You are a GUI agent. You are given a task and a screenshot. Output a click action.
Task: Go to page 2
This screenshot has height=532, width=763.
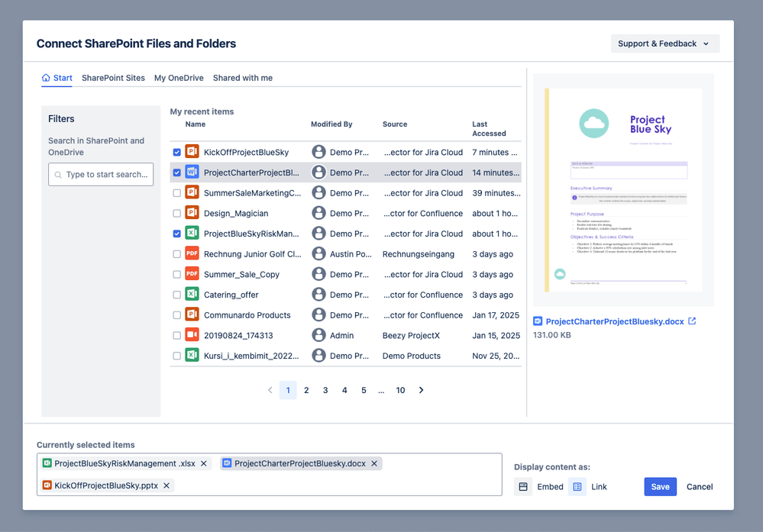[306, 390]
